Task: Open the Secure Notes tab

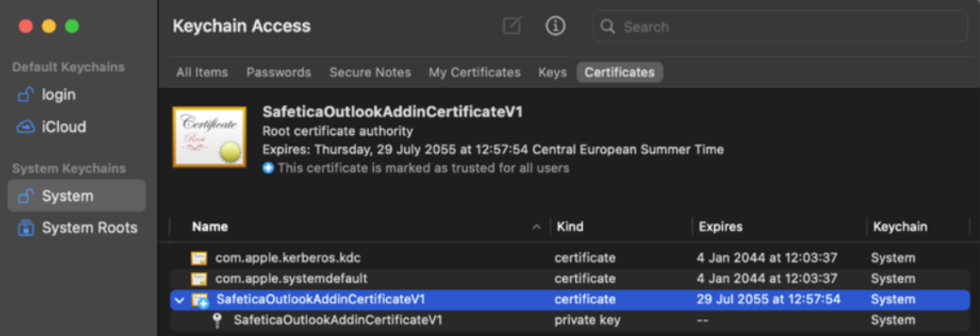Action: tap(370, 73)
